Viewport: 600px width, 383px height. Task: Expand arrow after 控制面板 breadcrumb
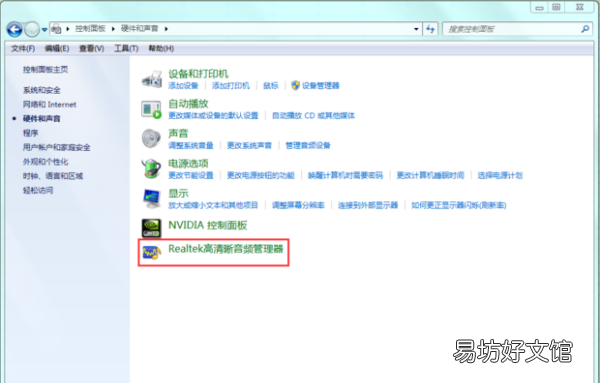pyautogui.click(x=113, y=29)
